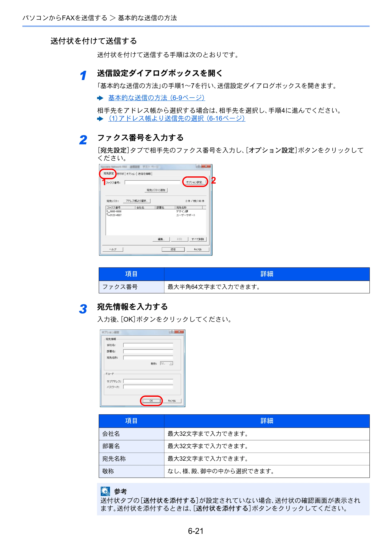
Task: Click the 会社名 input field in option dialog
Action: point(148,345)
